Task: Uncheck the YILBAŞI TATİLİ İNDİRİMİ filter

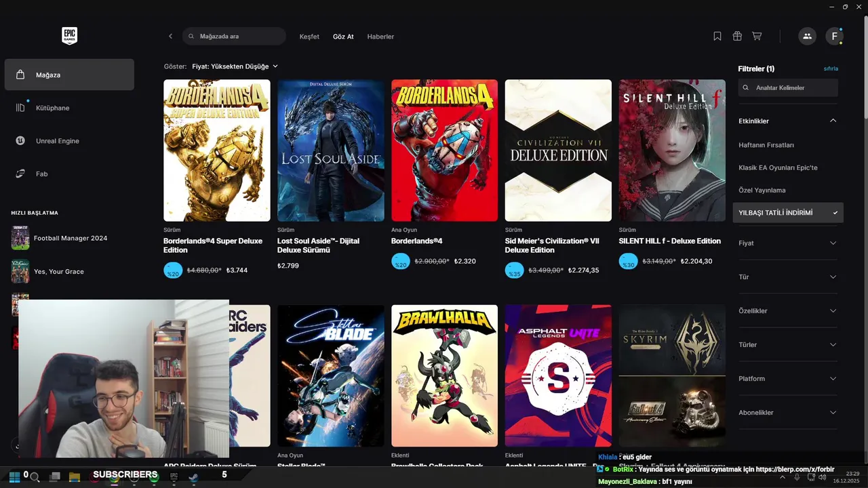Action: click(788, 213)
